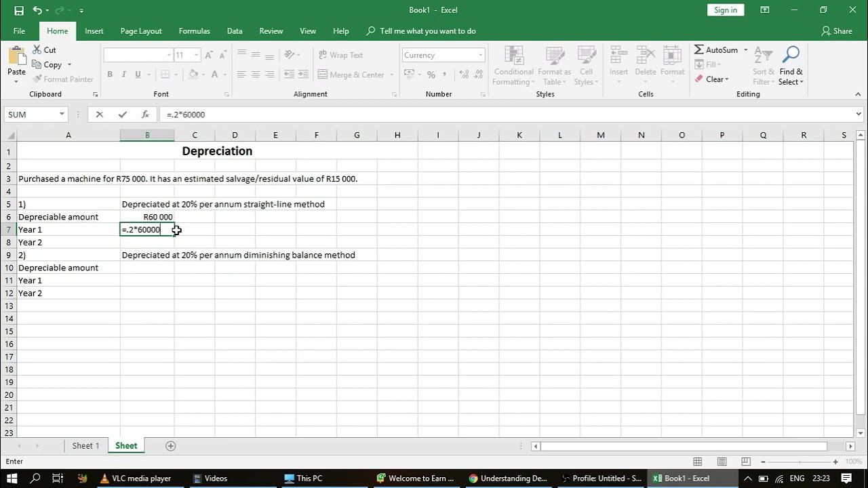The height and width of the screenshot is (488, 868).
Task: Switch to the Insert ribbon tab
Action: 94,31
